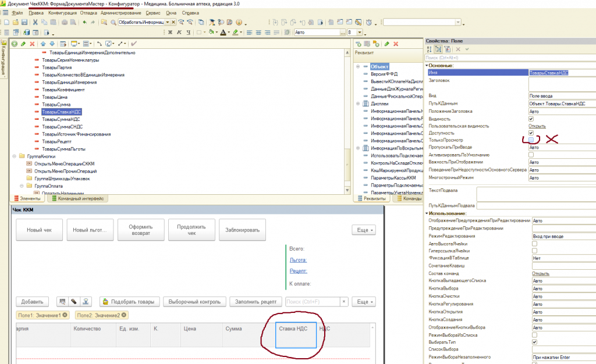The height and width of the screenshot is (364, 596).
Task: Click the add attribute icon in Реквизит panel
Action: 359,44
